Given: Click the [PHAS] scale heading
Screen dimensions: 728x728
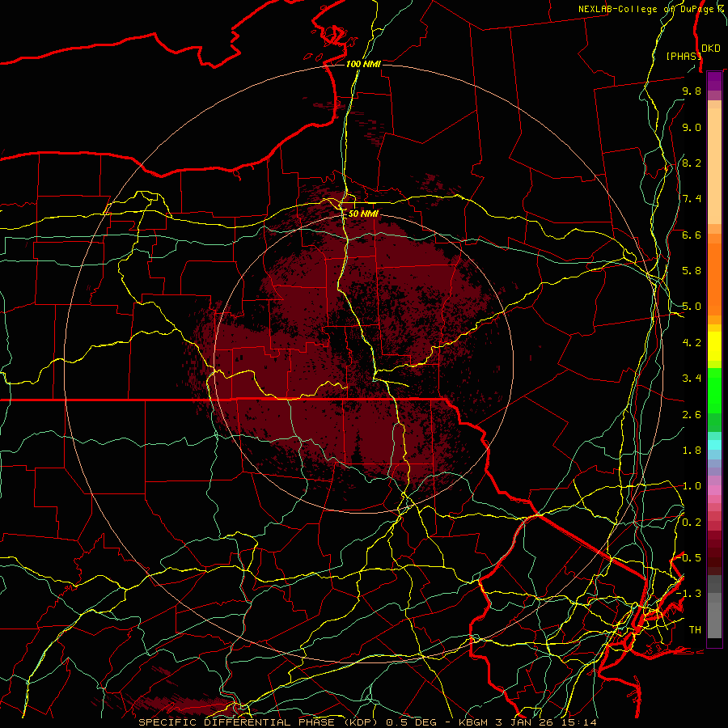Looking at the screenshot, I should tap(684, 56).
